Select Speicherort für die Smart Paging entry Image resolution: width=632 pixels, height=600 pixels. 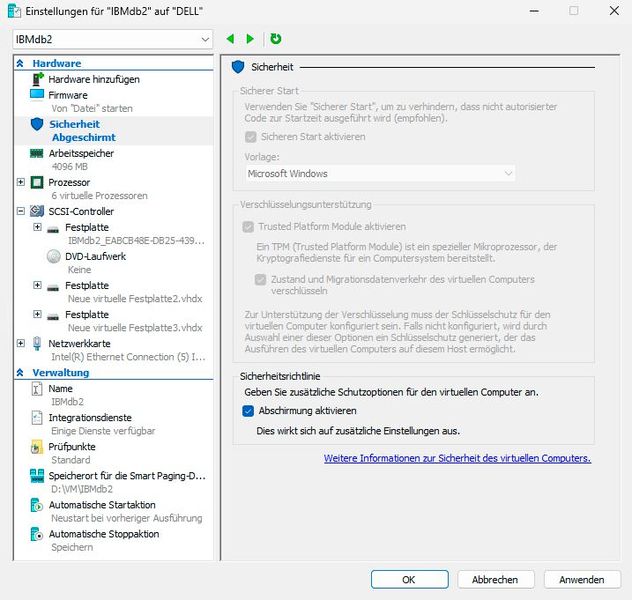coord(127,475)
